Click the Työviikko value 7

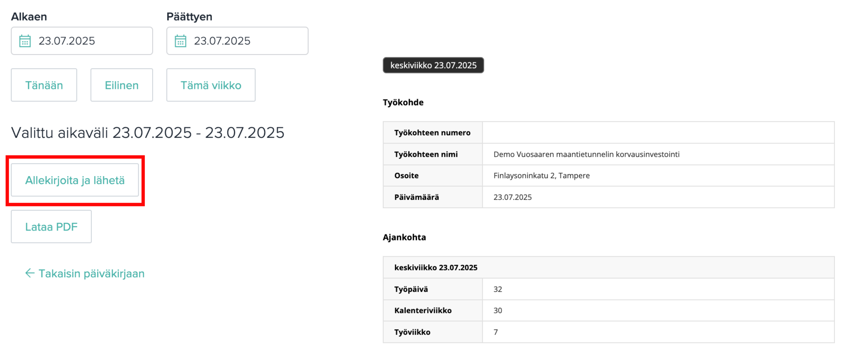coord(496,332)
